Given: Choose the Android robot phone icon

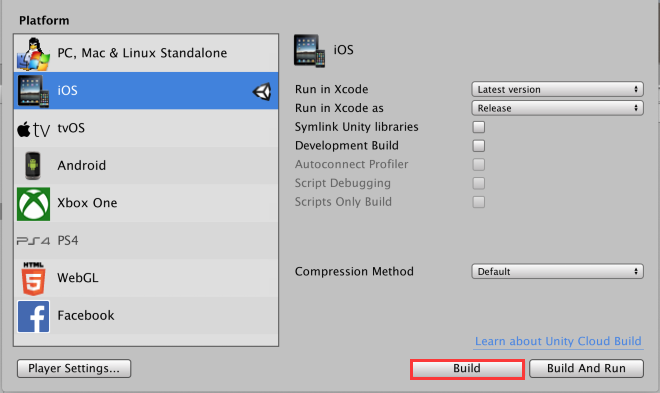Looking at the screenshot, I should (x=33, y=166).
